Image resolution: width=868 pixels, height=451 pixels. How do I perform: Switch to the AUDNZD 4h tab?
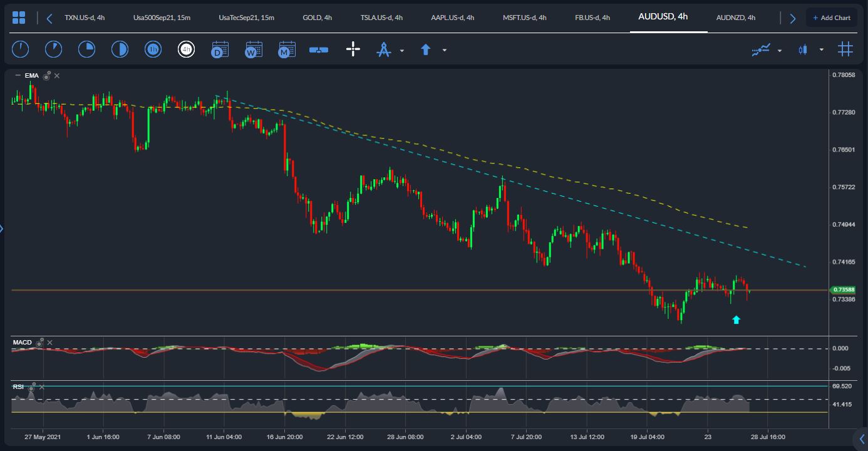pos(736,18)
